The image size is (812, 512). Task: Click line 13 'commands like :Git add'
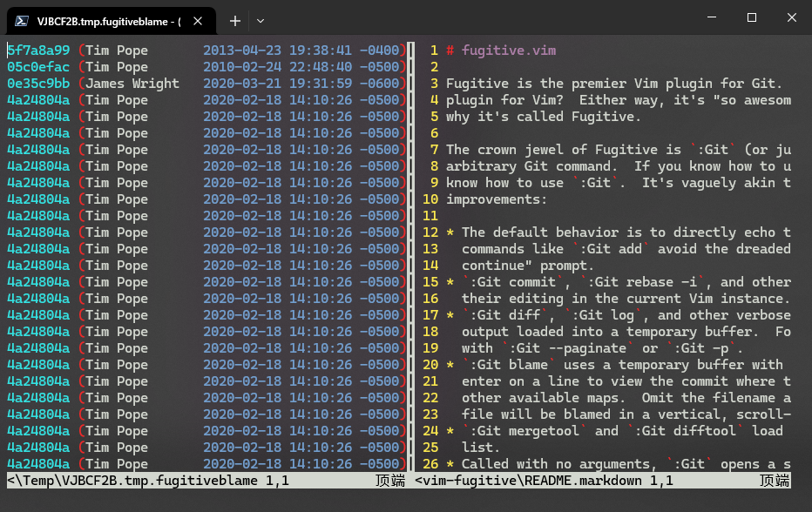point(626,249)
